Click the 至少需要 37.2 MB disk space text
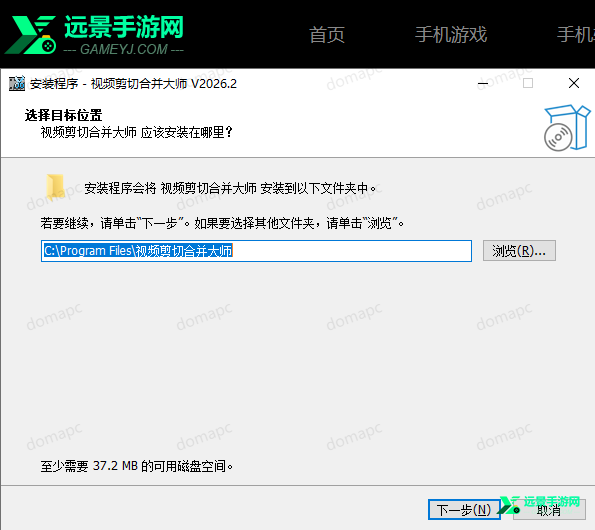Screen dimensions: 595x530 pyautogui.click(x=137, y=466)
